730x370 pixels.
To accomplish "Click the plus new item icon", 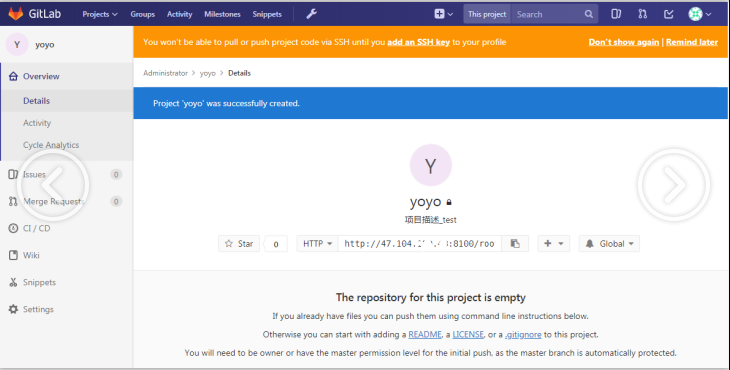I will pos(439,14).
